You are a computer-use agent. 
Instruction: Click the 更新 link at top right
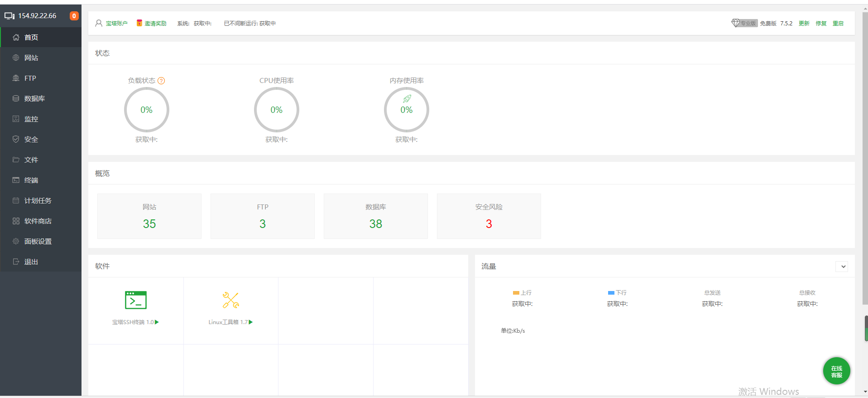pyautogui.click(x=804, y=23)
